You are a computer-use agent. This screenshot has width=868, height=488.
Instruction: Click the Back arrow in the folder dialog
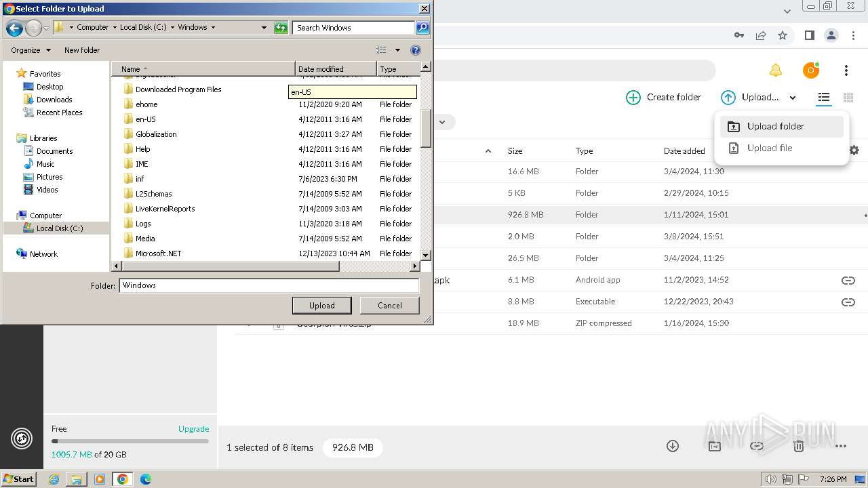(14, 28)
